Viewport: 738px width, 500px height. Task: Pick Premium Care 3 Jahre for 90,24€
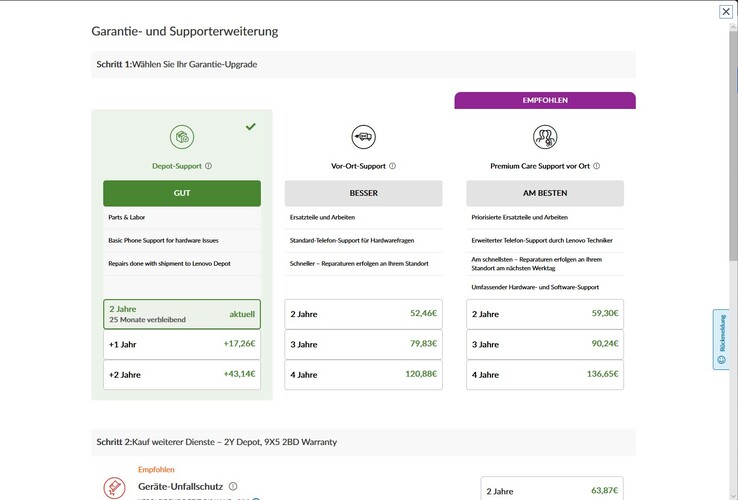tap(545, 344)
